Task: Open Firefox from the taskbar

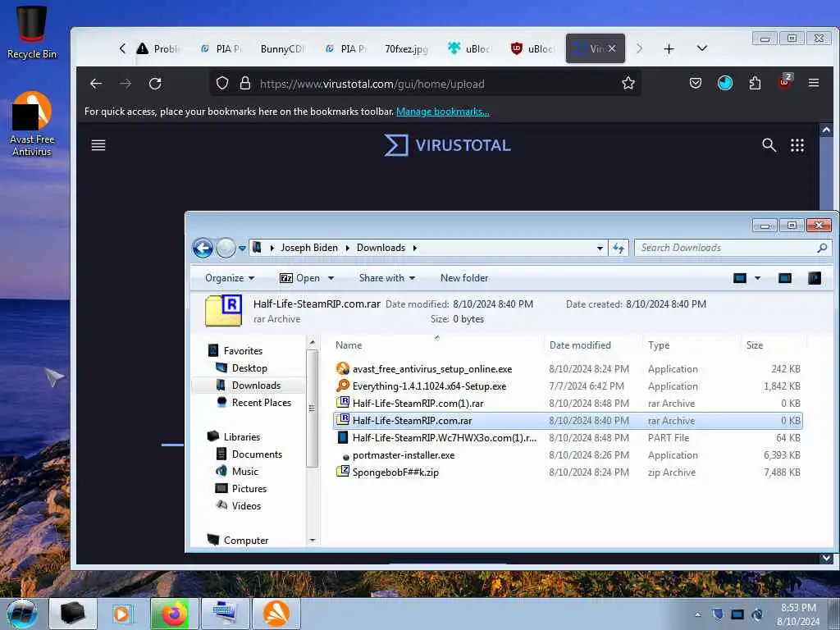Action: pos(175,614)
